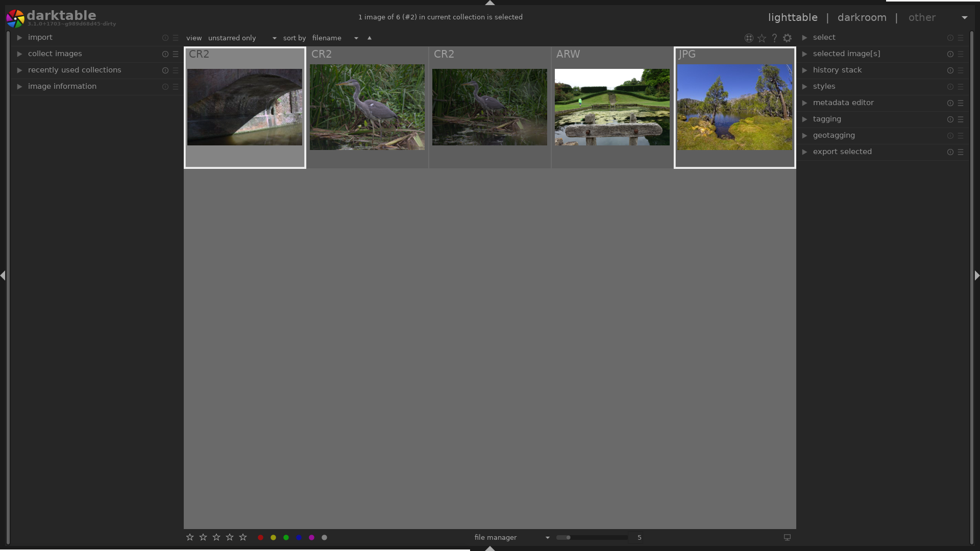Image resolution: width=980 pixels, height=551 pixels.
Task: Select the red color label swatch
Action: coord(260,537)
